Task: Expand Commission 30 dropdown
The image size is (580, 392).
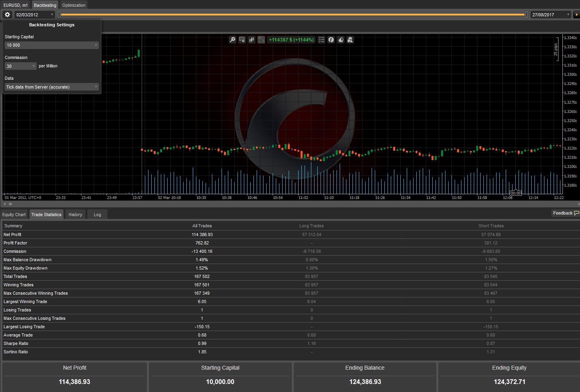Action: click(21, 66)
